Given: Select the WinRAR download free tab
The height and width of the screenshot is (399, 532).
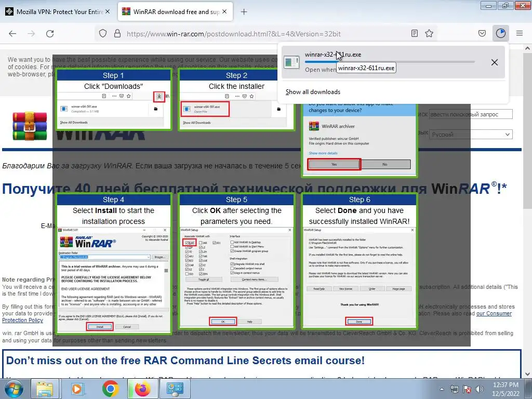Looking at the screenshot, I should tap(175, 11).
